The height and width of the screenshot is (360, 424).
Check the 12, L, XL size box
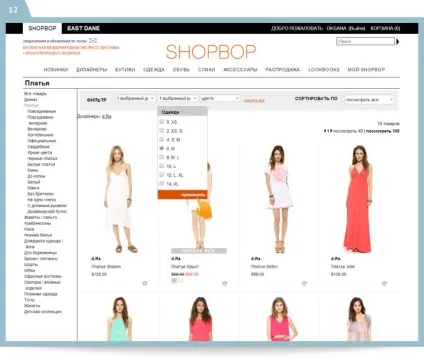coord(162,175)
